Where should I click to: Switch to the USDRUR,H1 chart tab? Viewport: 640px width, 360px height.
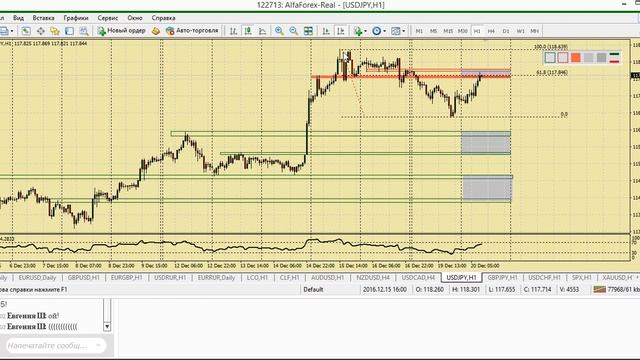pyautogui.click(x=170, y=278)
